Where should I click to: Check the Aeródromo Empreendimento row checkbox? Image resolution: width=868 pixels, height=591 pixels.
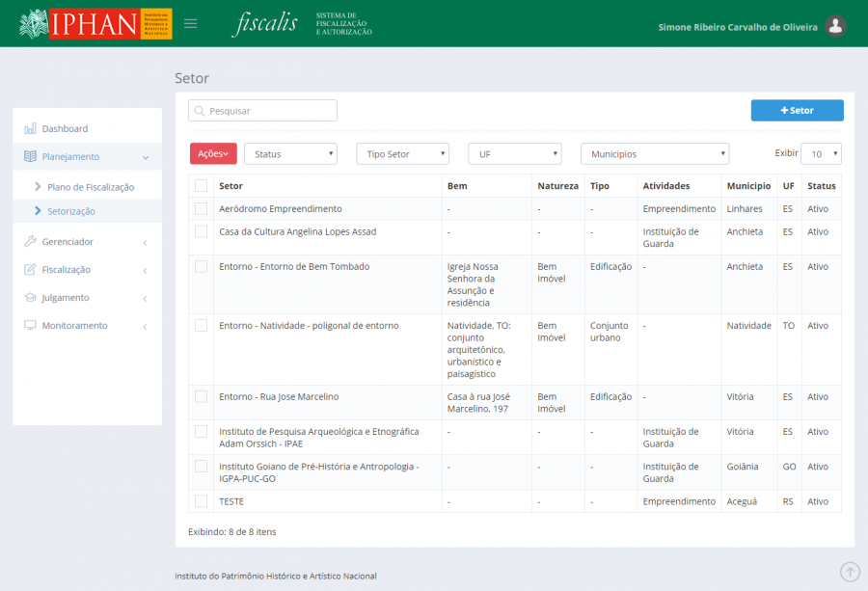click(201, 209)
